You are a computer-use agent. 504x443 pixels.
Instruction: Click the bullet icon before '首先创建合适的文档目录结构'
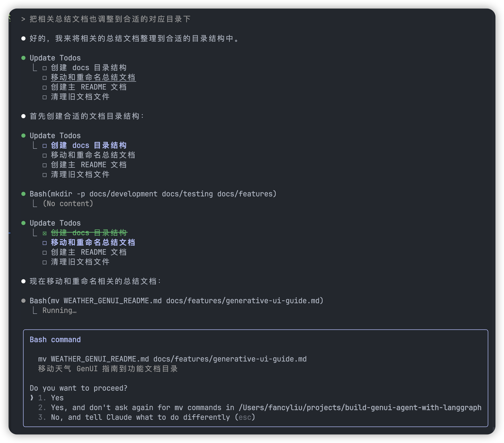[23, 116]
